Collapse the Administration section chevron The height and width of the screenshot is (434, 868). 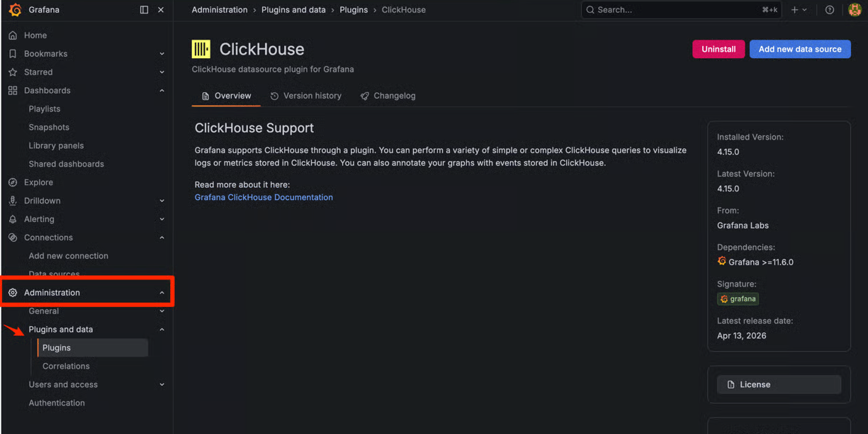point(162,293)
